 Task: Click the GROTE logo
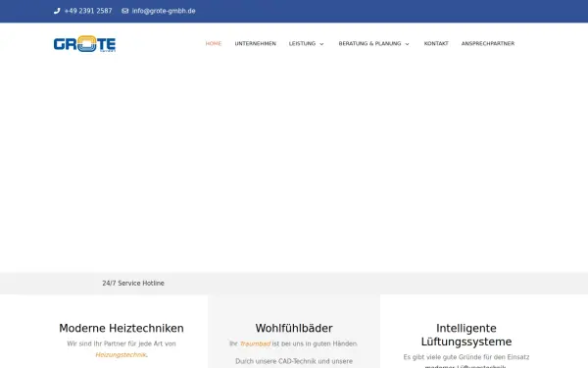click(x=84, y=43)
